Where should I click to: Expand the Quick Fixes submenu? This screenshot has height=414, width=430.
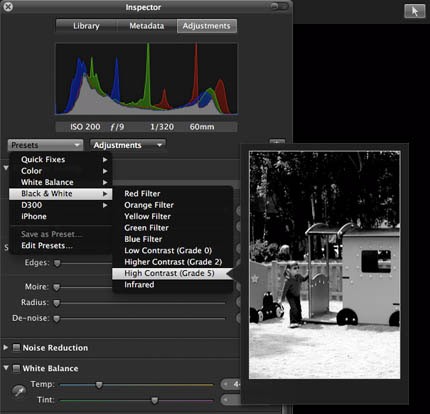click(x=61, y=159)
